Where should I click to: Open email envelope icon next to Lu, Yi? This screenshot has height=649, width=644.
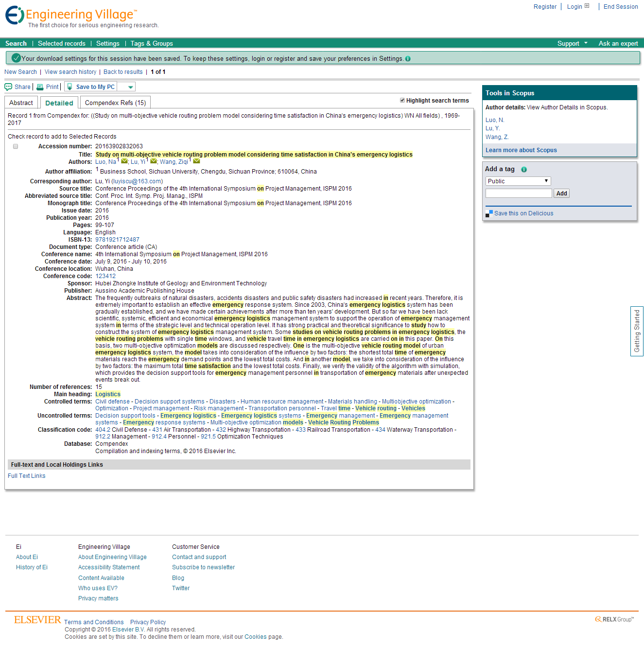[154, 161]
